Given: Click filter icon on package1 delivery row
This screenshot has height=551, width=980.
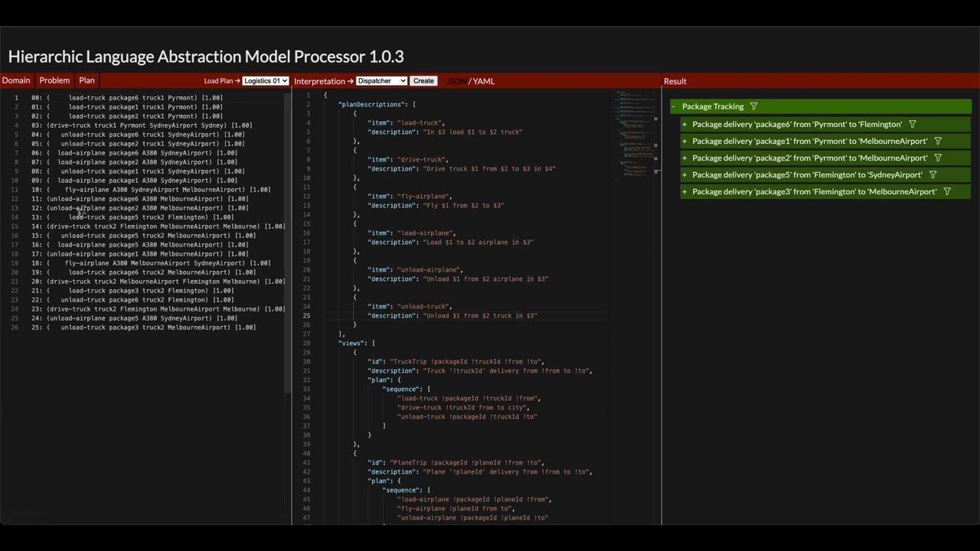Looking at the screenshot, I should point(938,141).
